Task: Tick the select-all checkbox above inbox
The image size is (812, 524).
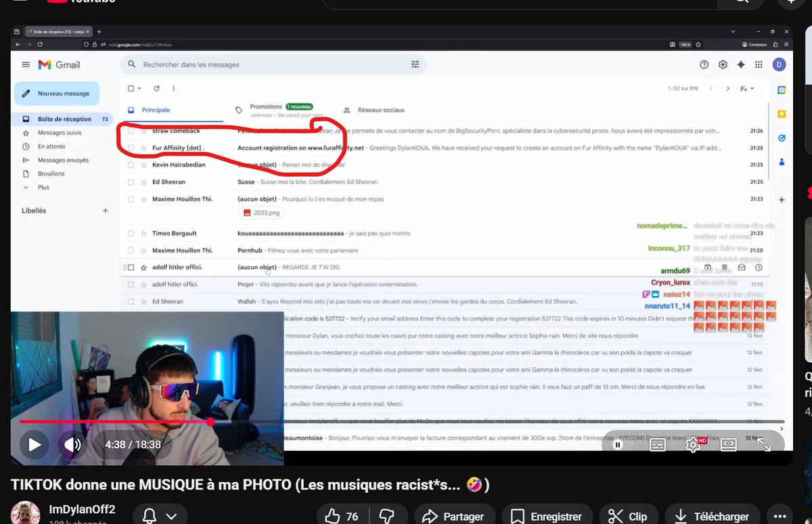Action: 131,89
